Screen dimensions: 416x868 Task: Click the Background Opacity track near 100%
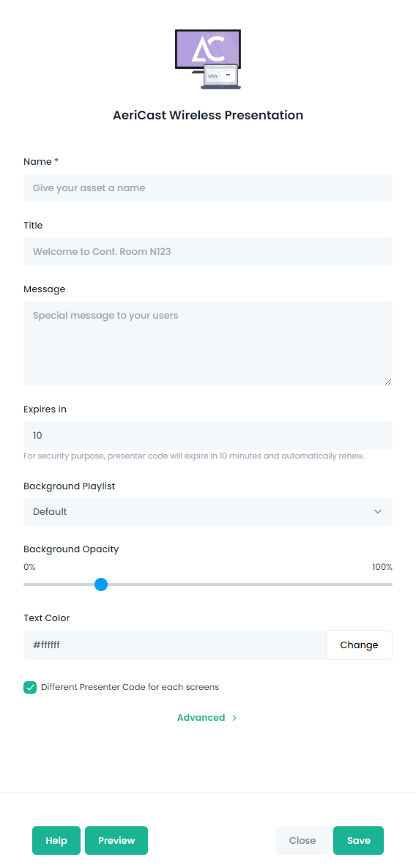click(x=385, y=584)
